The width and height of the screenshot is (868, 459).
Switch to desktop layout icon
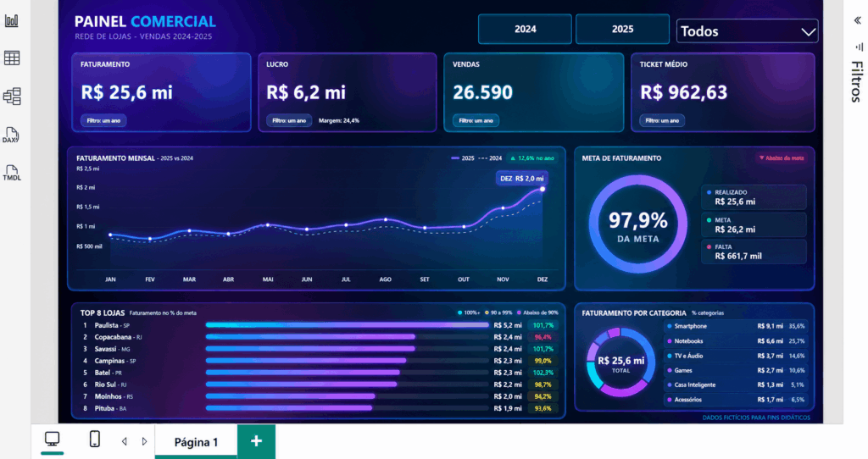click(x=52, y=440)
